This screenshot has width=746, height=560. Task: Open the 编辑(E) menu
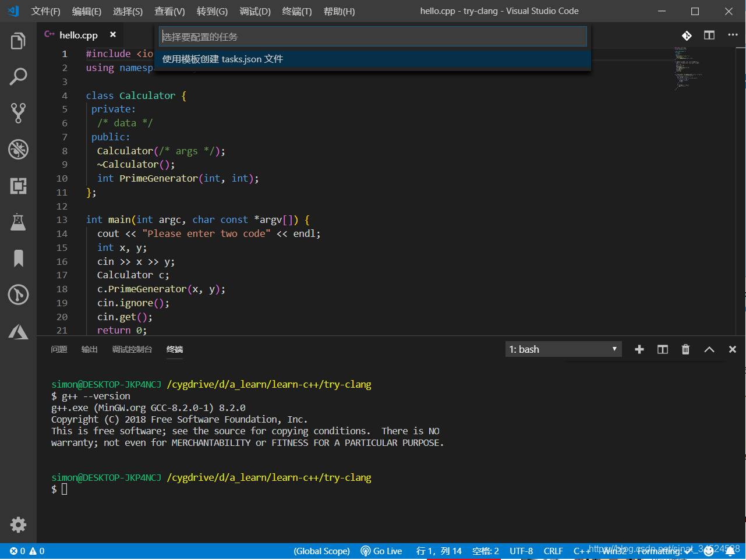[x=86, y=11]
